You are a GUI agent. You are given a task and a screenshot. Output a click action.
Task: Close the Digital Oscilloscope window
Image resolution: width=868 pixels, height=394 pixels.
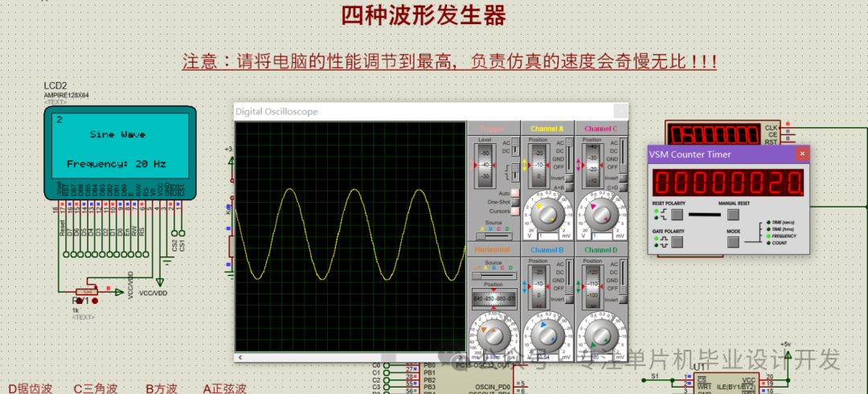(620, 112)
